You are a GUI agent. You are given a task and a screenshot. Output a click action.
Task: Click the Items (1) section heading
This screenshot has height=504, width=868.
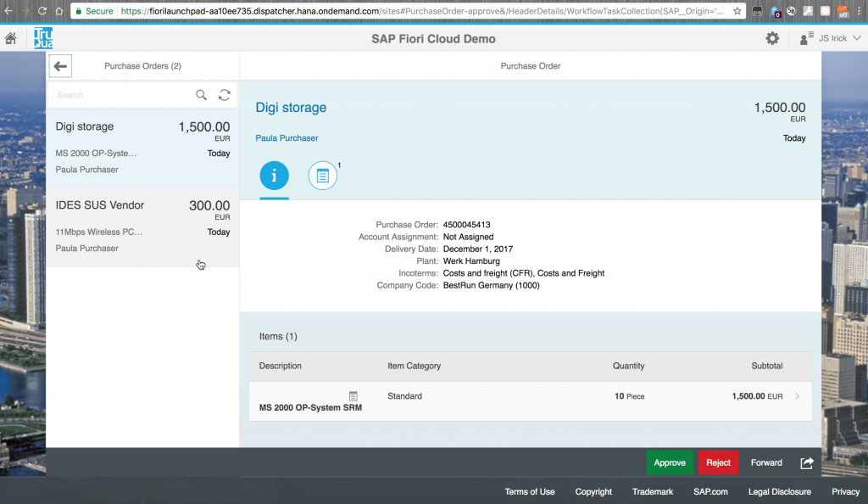point(278,336)
